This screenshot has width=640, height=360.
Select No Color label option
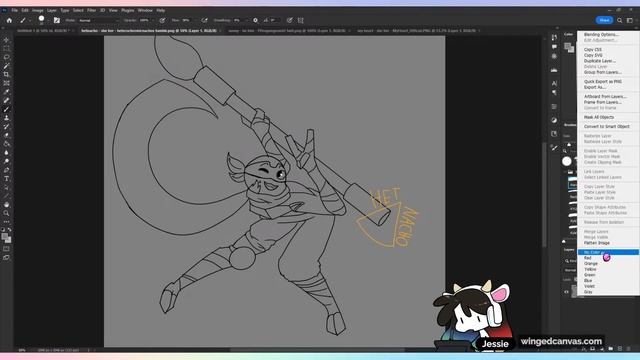tap(608, 252)
